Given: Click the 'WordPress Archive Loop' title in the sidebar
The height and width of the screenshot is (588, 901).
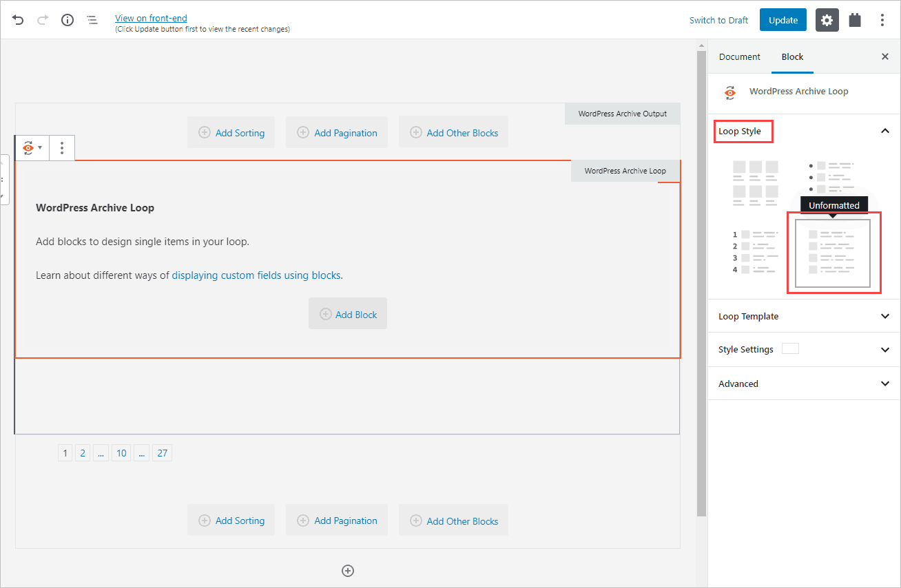Looking at the screenshot, I should pyautogui.click(x=798, y=92).
